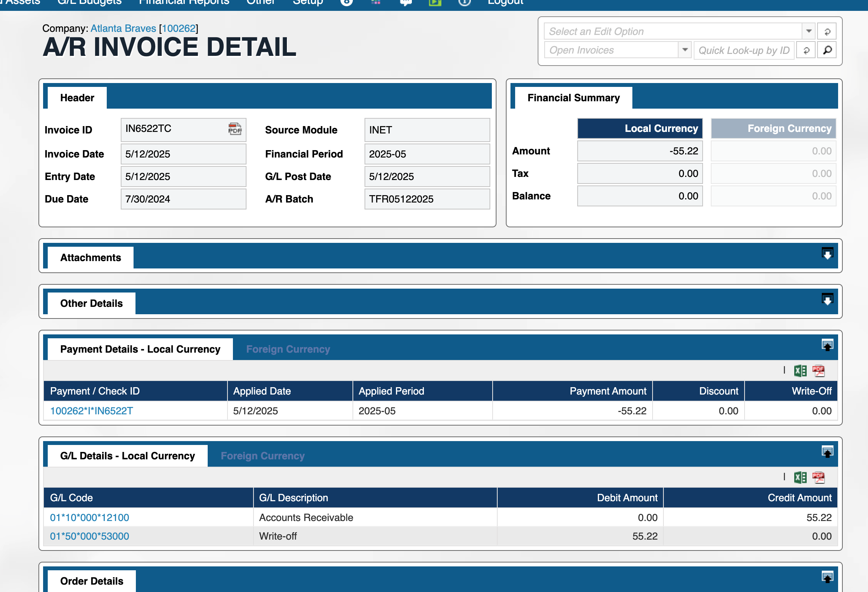Expand the Attachments panel
The width and height of the screenshot is (868, 592).
(x=827, y=254)
